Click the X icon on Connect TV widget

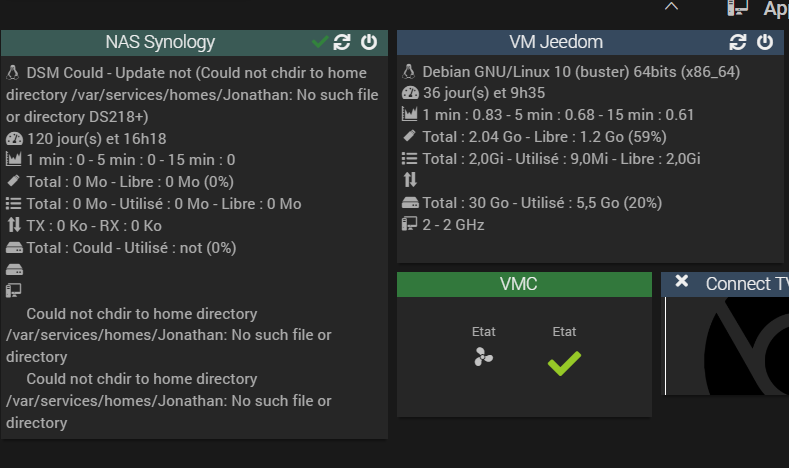pyautogui.click(x=682, y=282)
